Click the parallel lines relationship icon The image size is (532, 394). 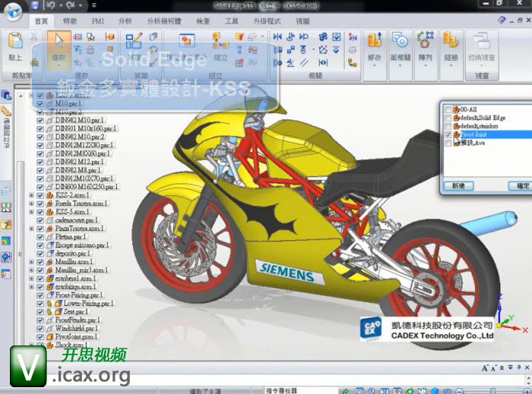304,63
